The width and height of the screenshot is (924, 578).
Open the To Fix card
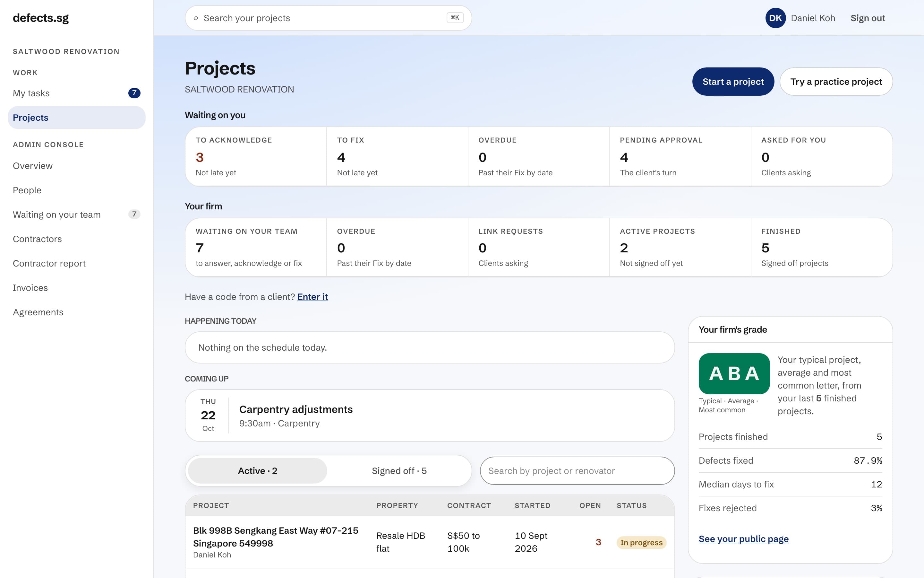click(x=397, y=156)
